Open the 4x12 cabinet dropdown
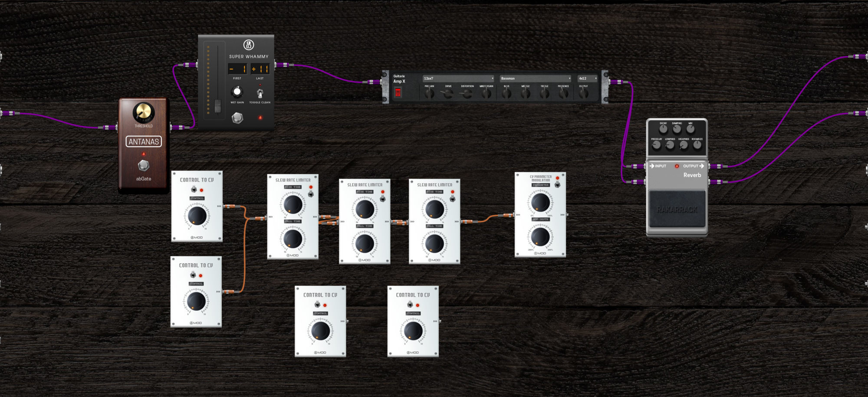 [588, 79]
